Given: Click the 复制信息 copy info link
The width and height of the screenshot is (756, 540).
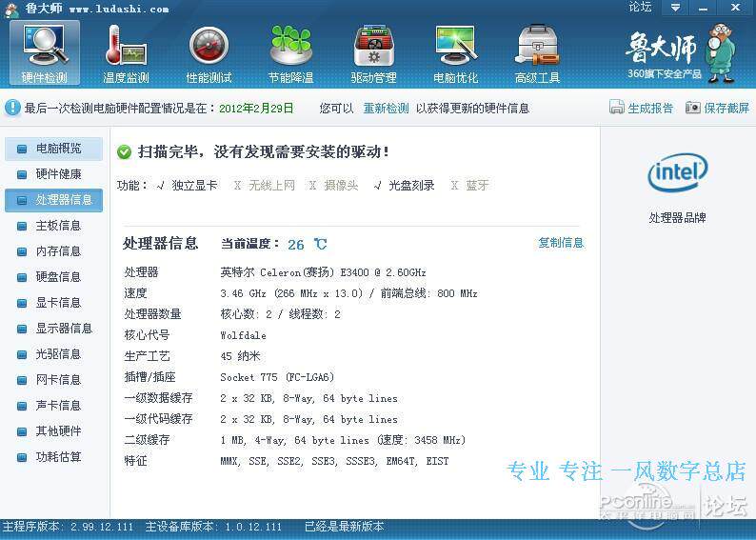Looking at the screenshot, I should click(x=561, y=243).
